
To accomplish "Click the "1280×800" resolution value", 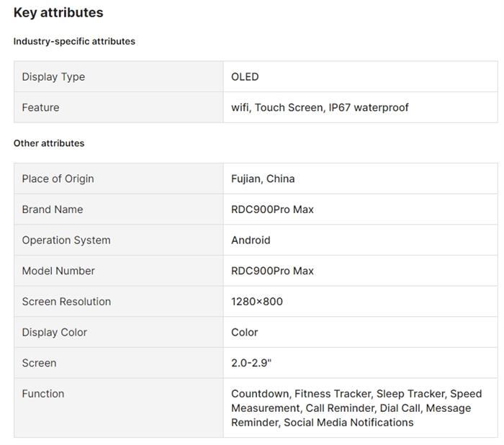I will (257, 302).
